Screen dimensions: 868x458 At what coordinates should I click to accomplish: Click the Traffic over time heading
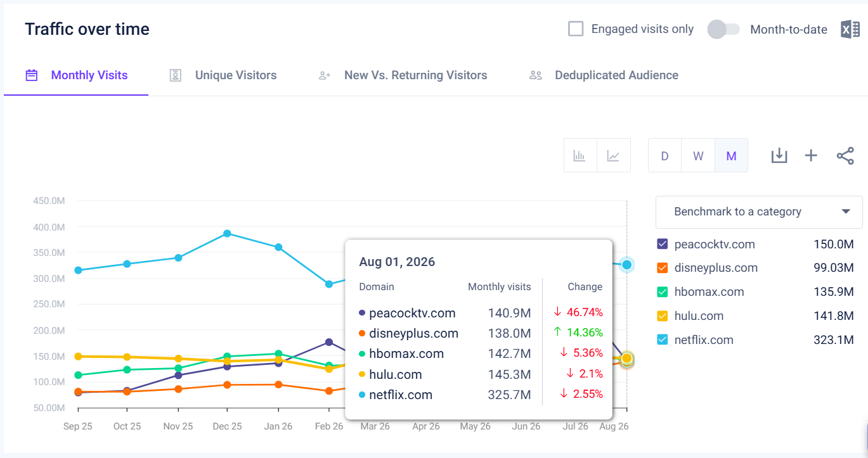tap(87, 29)
